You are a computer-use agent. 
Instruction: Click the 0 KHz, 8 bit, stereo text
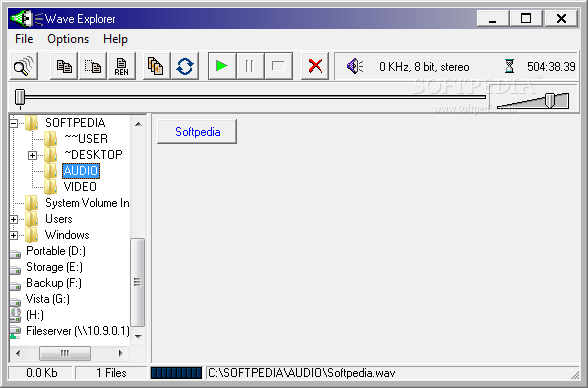pos(424,67)
